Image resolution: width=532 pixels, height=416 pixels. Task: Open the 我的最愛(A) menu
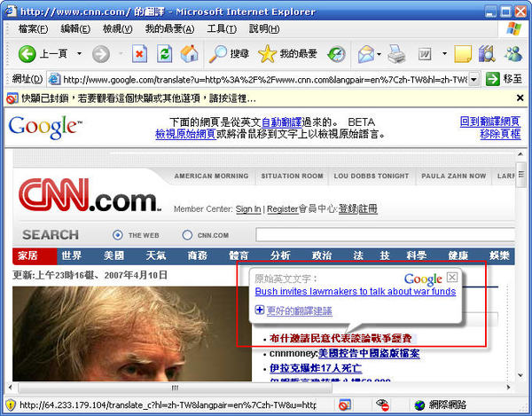click(169, 29)
